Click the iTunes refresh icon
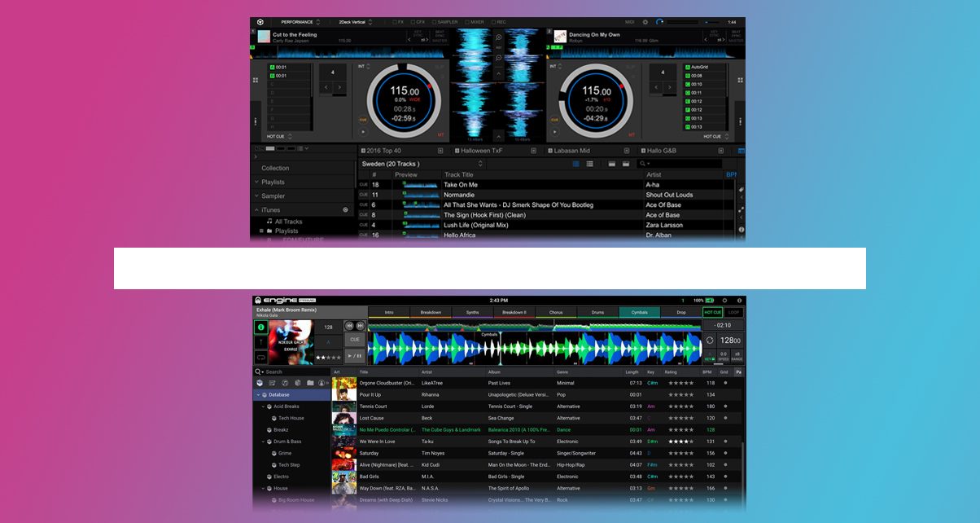 point(345,209)
